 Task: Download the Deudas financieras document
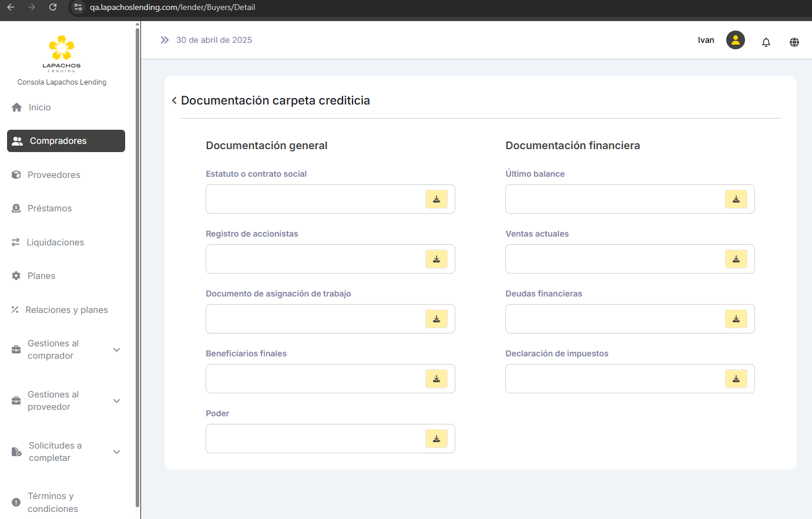click(736, 319)
